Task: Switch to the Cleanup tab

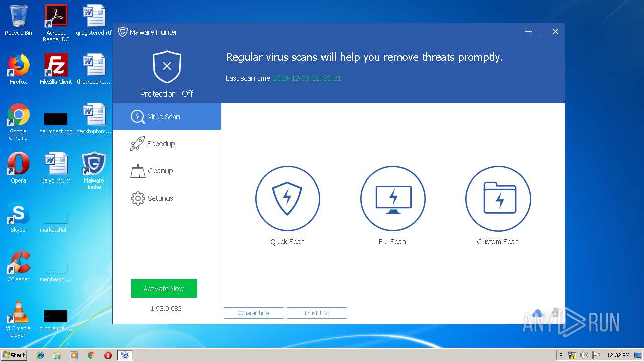Action: coord(167,171)
